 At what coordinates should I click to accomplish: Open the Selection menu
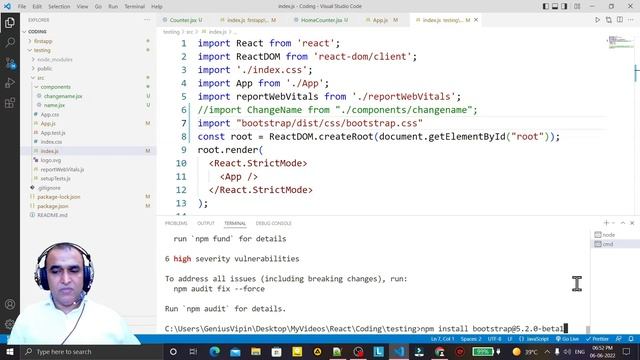[x=59, y=6]
